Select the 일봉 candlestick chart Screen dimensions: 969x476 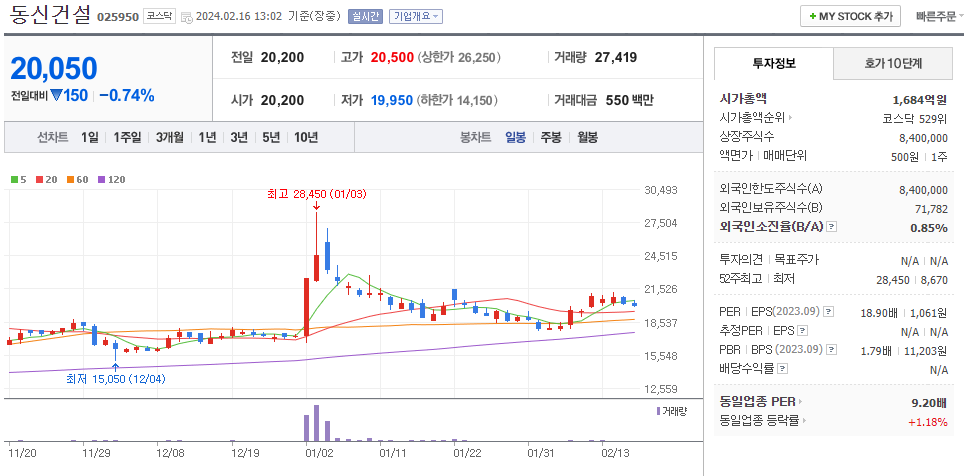(515, 137)
